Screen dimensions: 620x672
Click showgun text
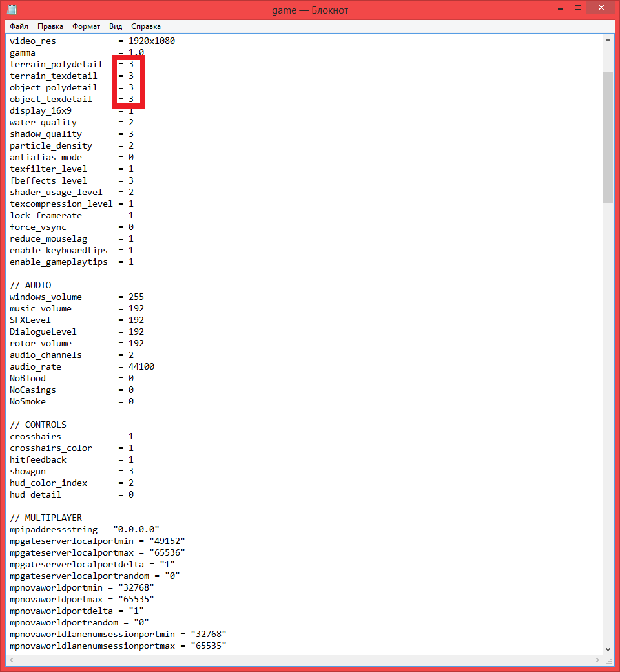click(x=28, y=472)
